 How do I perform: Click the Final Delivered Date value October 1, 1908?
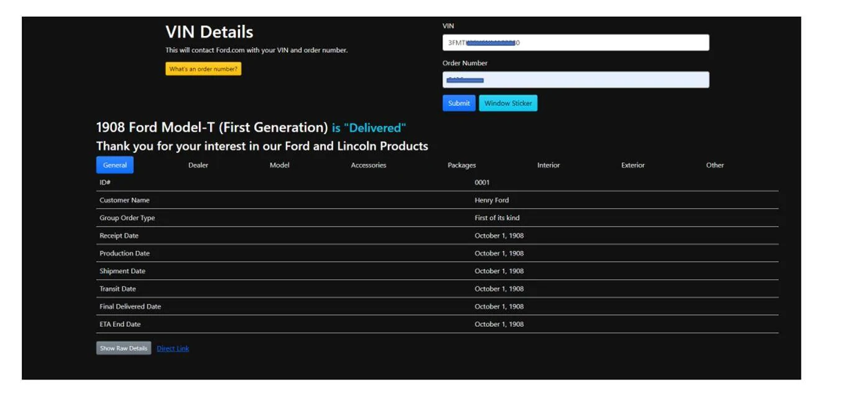499,307
